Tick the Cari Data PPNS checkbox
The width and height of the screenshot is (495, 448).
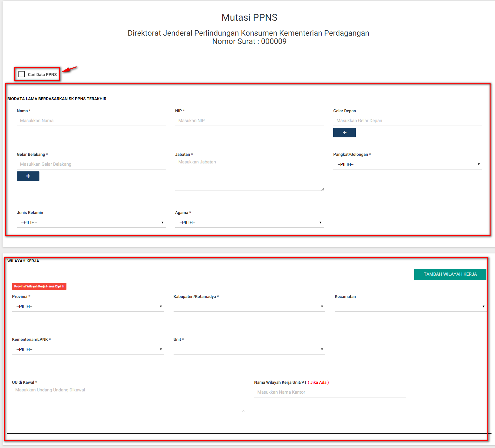tap(22, 74)
